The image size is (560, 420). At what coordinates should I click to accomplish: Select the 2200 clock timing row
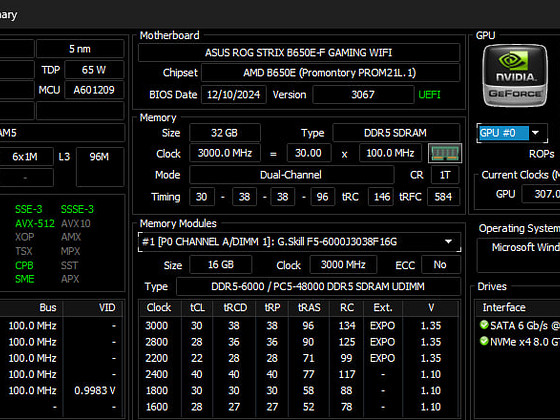pyautogui.click(x=299, y=358)
